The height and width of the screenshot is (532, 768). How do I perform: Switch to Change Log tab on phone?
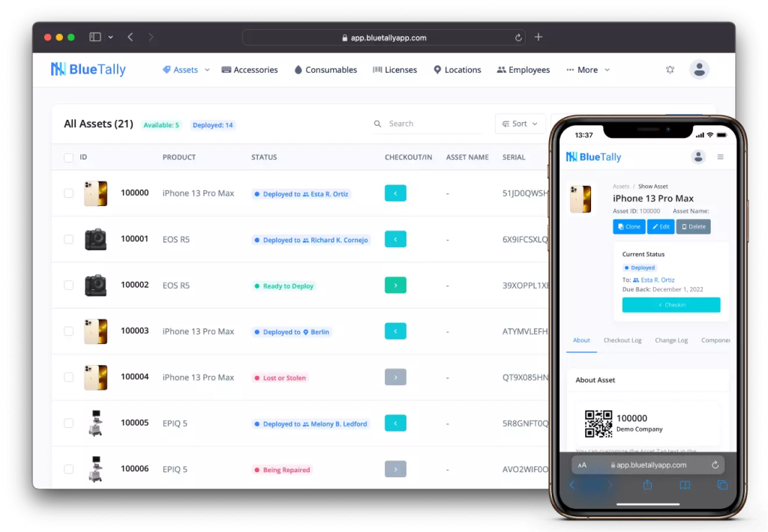[671, 340]
